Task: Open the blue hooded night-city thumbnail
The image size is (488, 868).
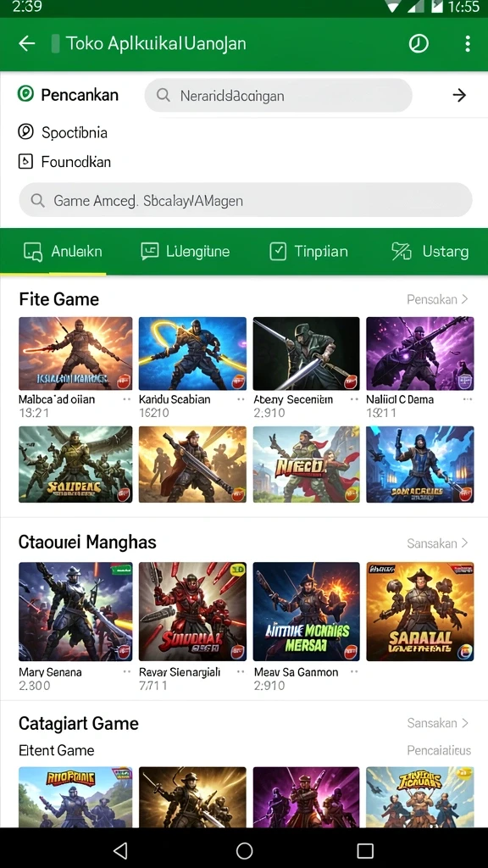Action: 420,465
